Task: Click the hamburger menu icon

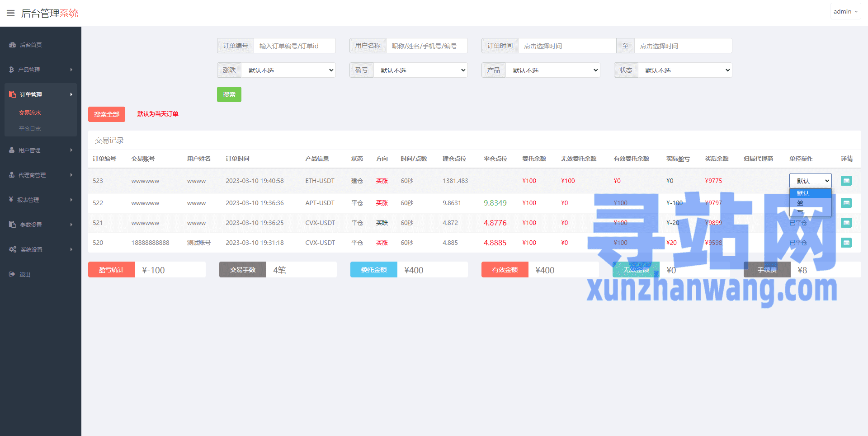Action: 10,13
